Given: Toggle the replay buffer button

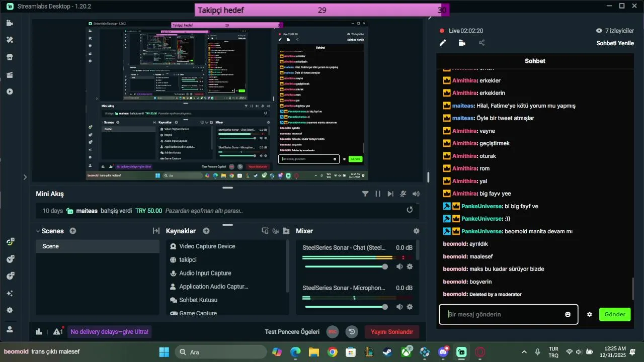Looking at the screenshot, I should coord(352,331).
